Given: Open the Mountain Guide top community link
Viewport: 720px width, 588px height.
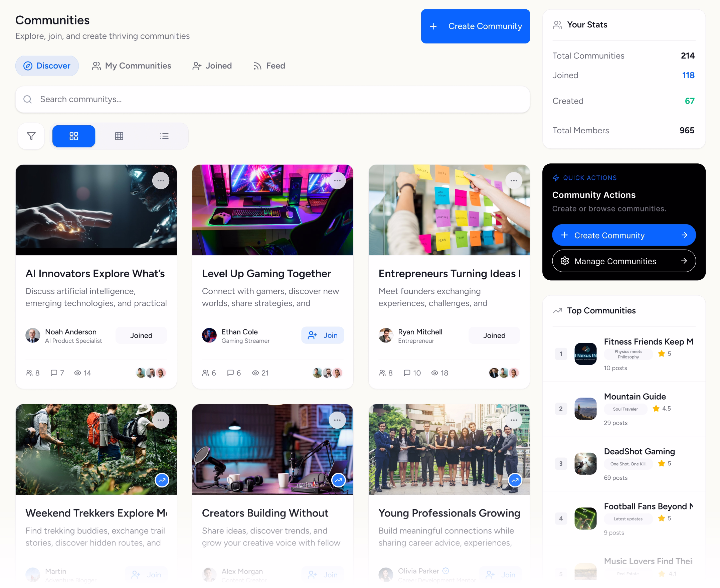Looking at the screenshot, I should click(635, 396).
